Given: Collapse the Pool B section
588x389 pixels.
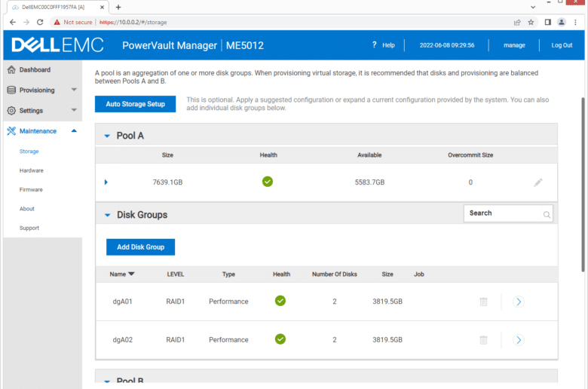Looking at the screenshot, I should (x=107, y=381).
